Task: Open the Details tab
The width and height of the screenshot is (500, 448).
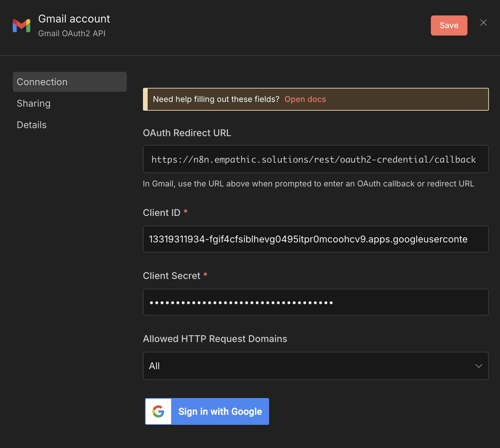Action: click(x=32, y=124)
